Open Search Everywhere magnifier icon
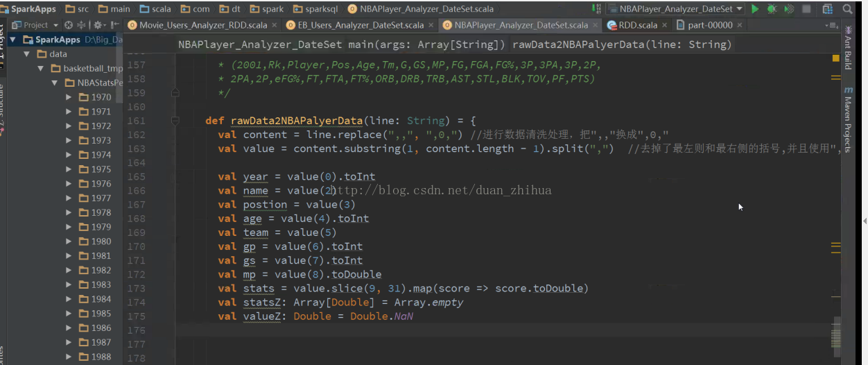This screenshot has width=868, height=365. coord(848,9)
